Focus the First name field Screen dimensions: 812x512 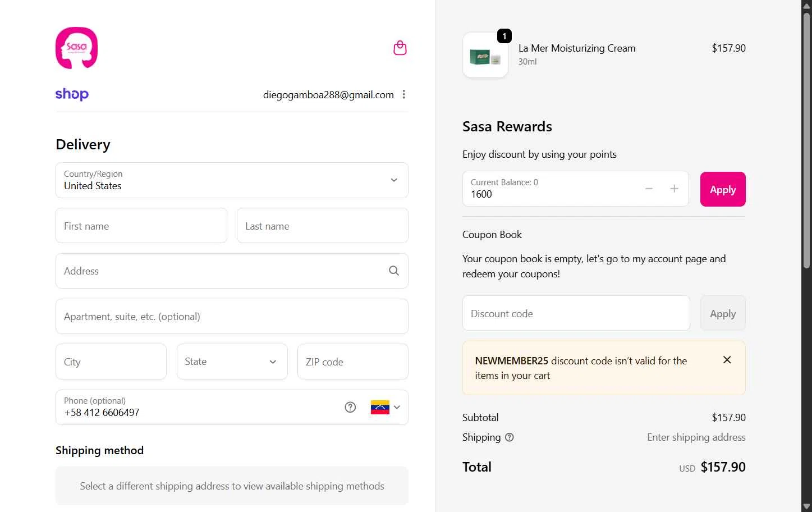pyautogui.click(x=141, y=226)
